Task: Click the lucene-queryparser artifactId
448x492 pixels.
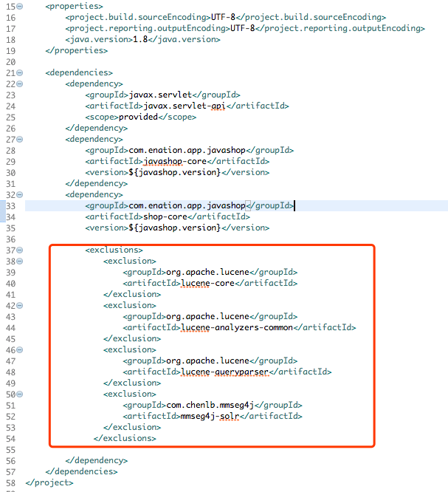Action: click(x=225, y=372)
